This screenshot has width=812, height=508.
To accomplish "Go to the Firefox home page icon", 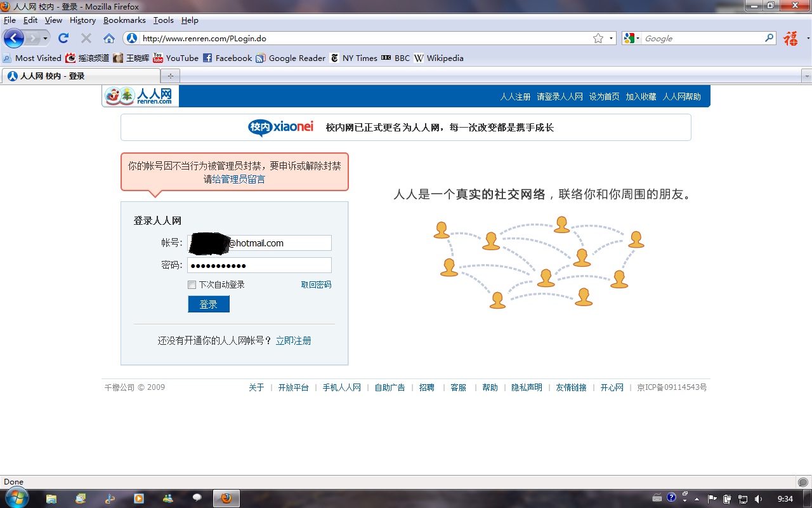I will 109,38.
